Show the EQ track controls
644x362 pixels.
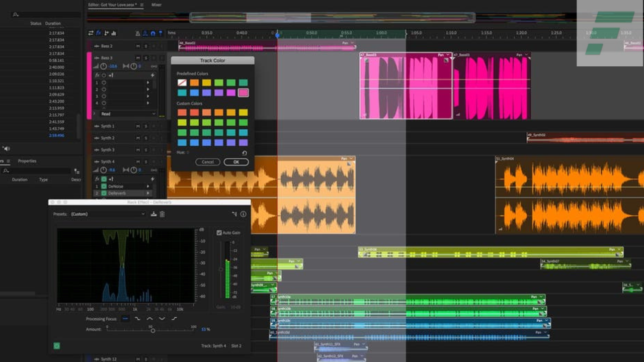coord(114,33)
